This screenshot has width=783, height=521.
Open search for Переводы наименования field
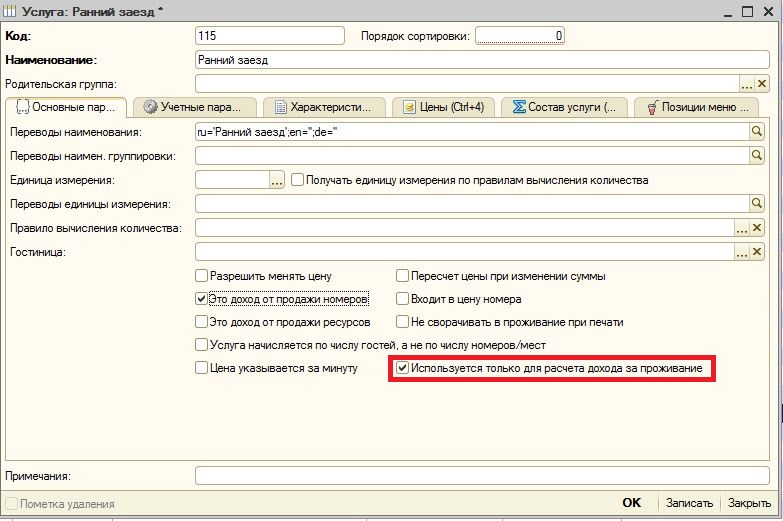[757, 132]
